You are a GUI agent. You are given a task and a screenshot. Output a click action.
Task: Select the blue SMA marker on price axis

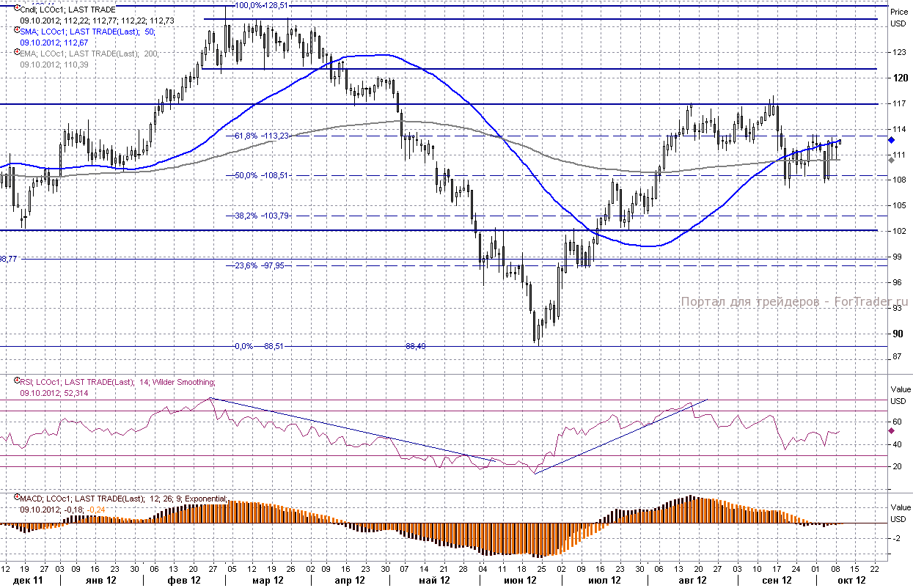pos(891,139)
